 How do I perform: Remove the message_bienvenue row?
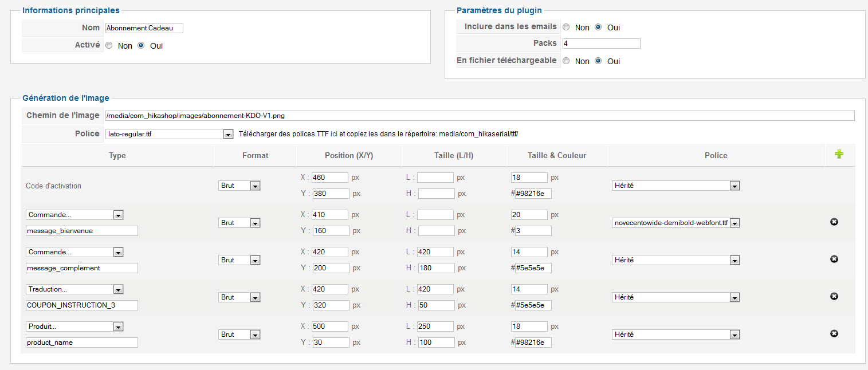coord(834,222)
